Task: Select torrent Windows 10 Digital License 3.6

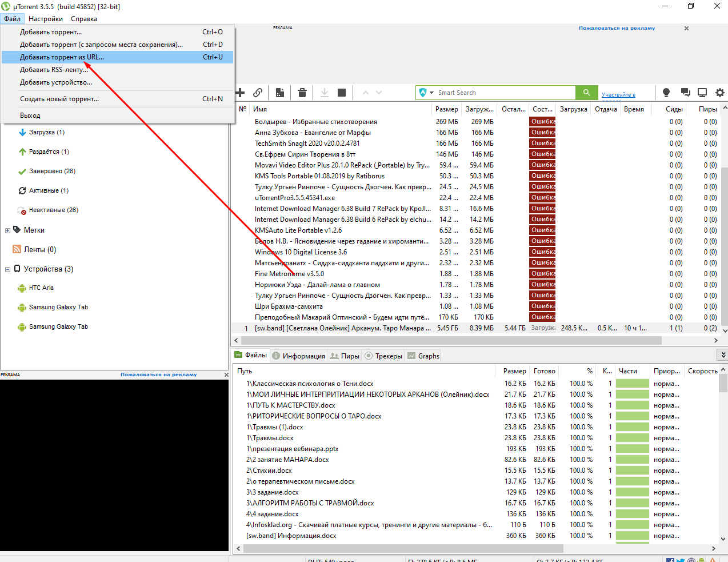Action: [301, 252]
